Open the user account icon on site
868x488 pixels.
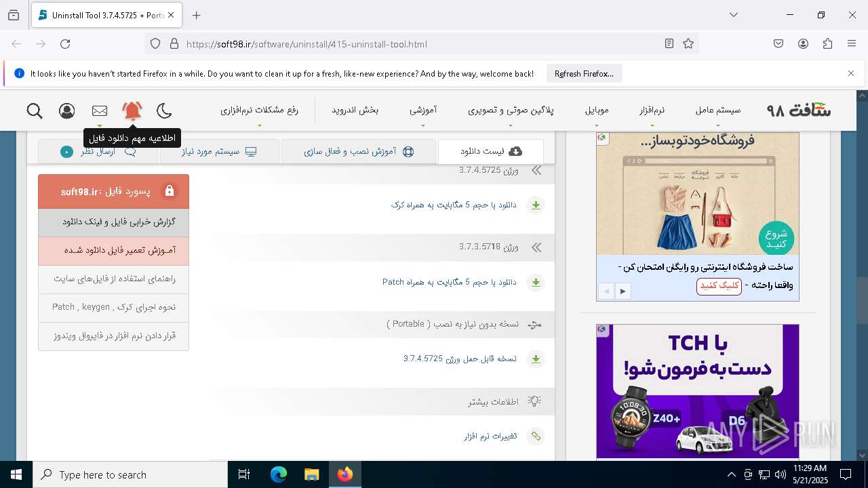point(67,110)
